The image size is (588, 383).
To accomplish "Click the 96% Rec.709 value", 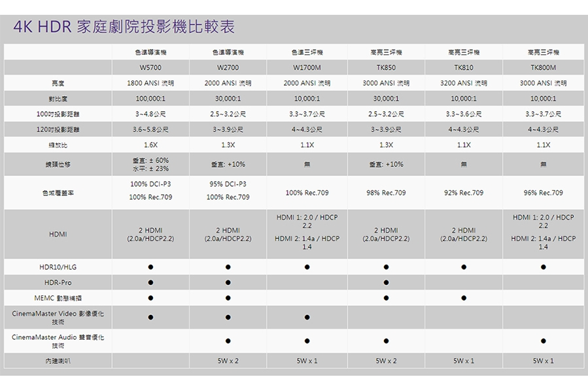I will pyautogui.click(x=544, y=193).
